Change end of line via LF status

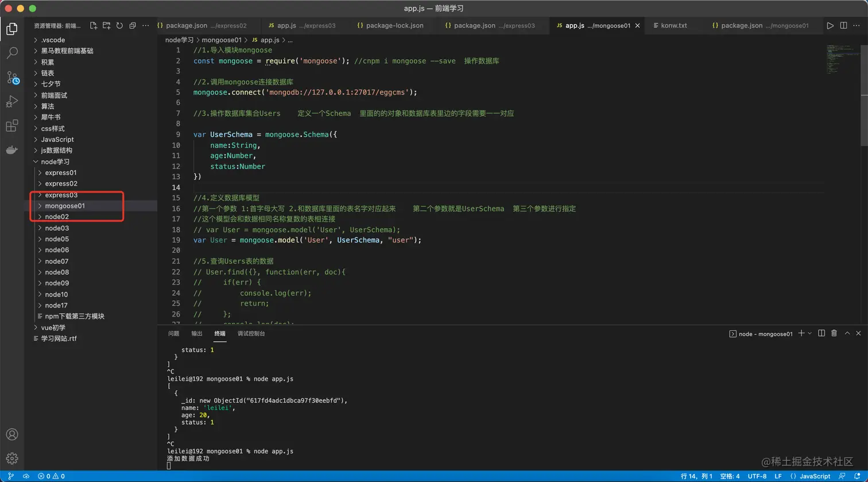coord(778,476)
